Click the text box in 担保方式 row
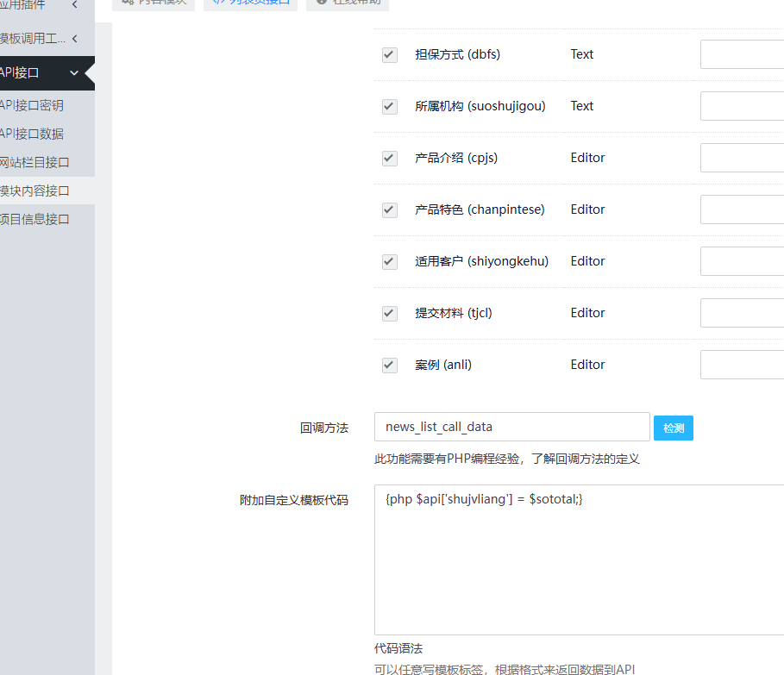 (x=742, y=54)
